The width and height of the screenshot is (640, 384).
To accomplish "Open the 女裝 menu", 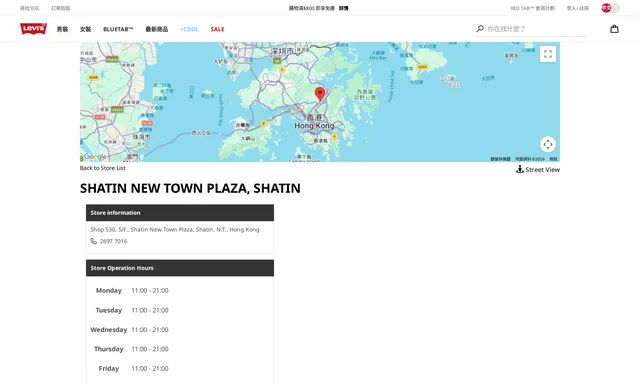I will [x=85, y=29].
